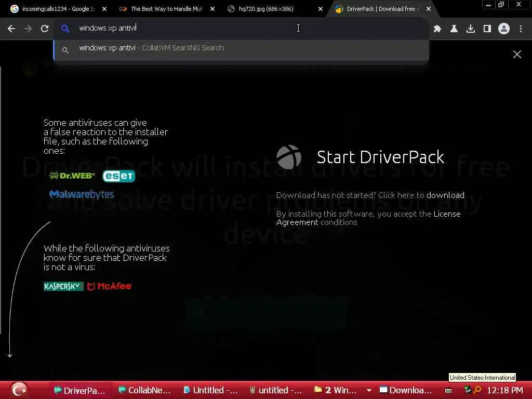The width and height of the screenshot is (532, 399).
Task: Click the forward navigation arrow
Action: pos(28,29)
